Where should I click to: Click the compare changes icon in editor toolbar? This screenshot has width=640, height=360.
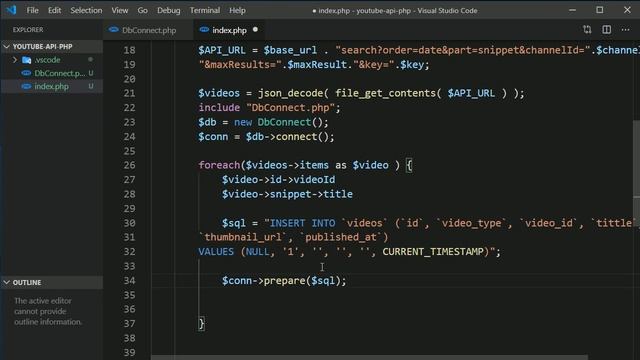(x=587, y=29)
